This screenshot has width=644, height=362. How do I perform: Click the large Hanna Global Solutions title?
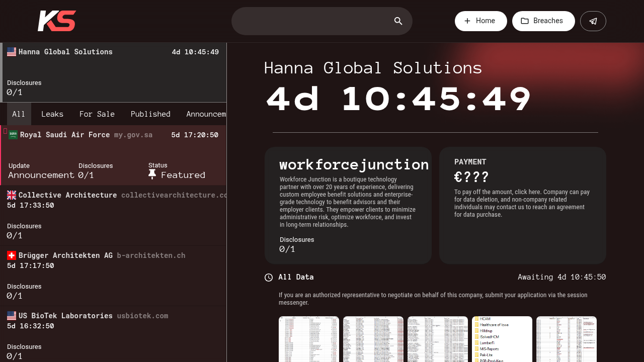(x=373, y=68)
